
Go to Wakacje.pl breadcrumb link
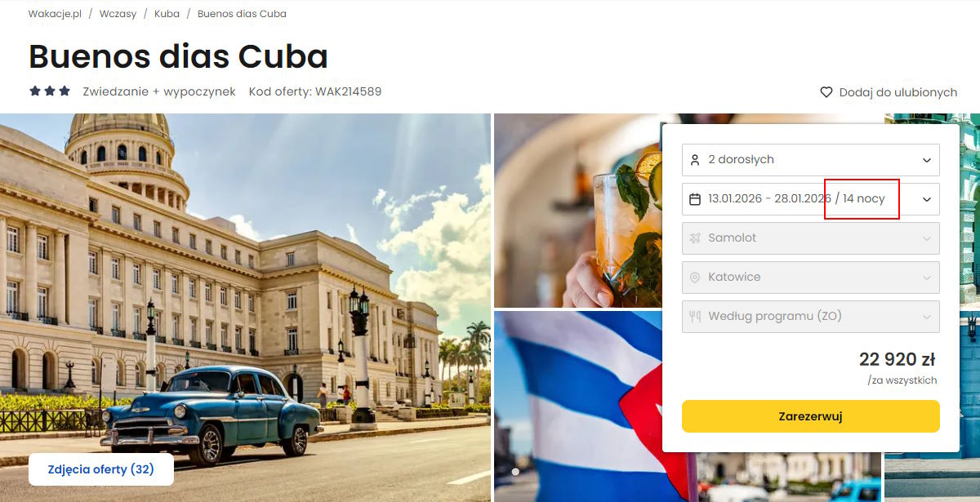click(55, 14)
